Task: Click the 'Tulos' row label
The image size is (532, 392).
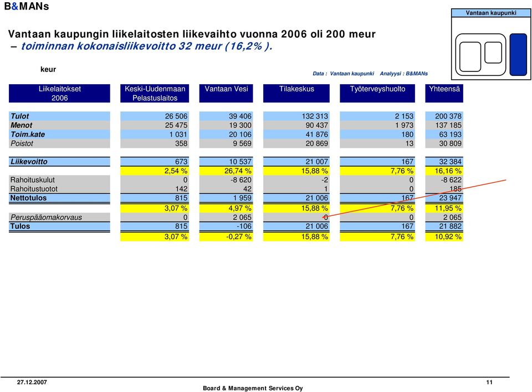Action: (x=20, y=226)
